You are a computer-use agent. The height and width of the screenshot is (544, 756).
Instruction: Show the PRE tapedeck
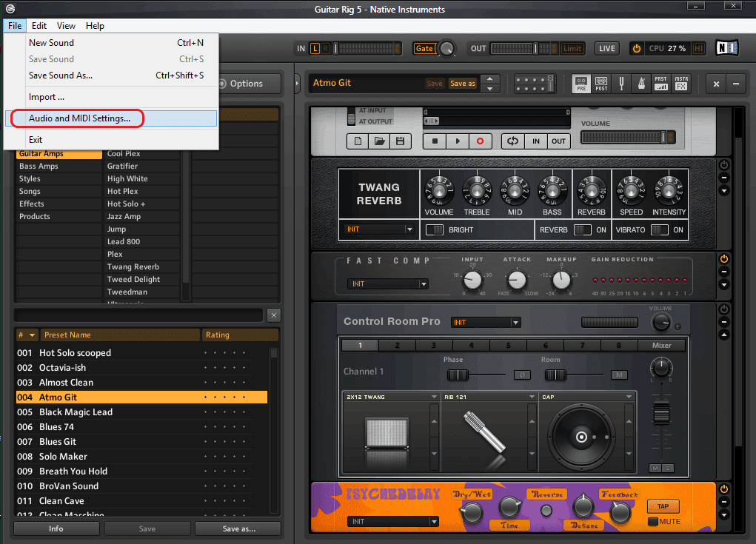pyautogui.click(x=581, y=84)
